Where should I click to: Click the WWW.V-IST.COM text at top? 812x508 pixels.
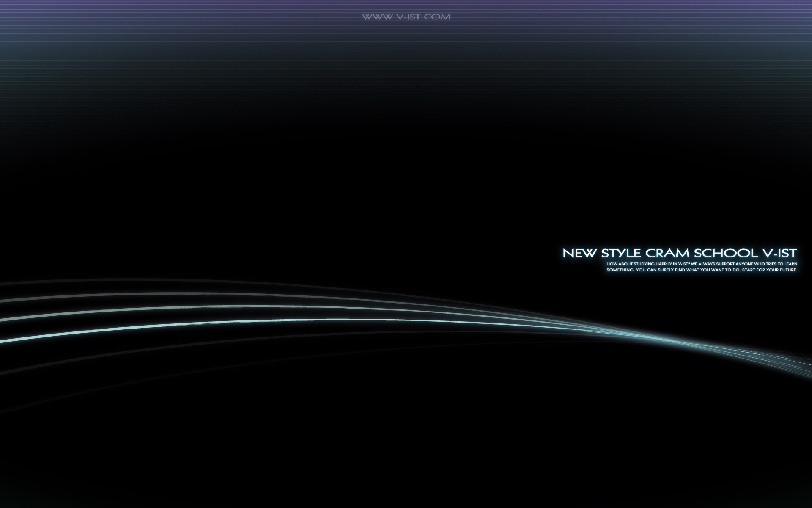click(406, 17)
